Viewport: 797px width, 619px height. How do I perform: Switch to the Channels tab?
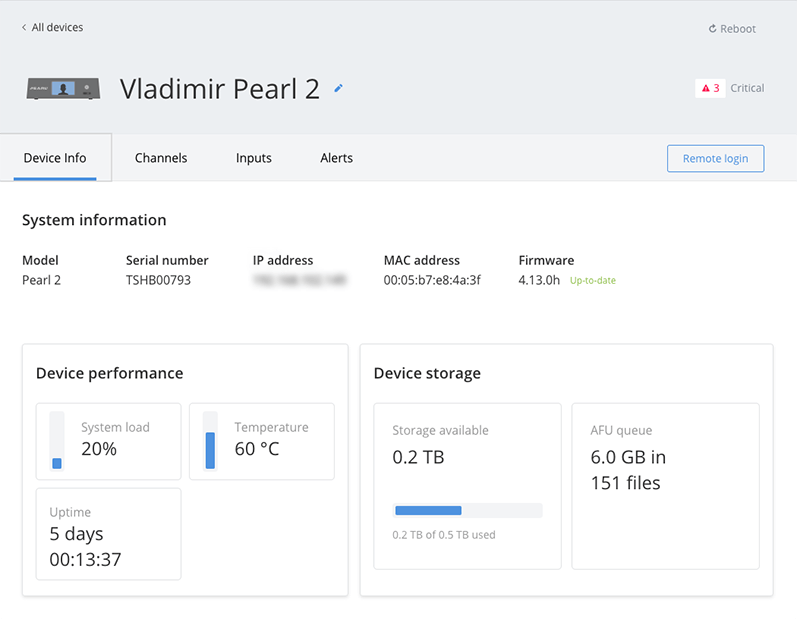coord(161,158)
